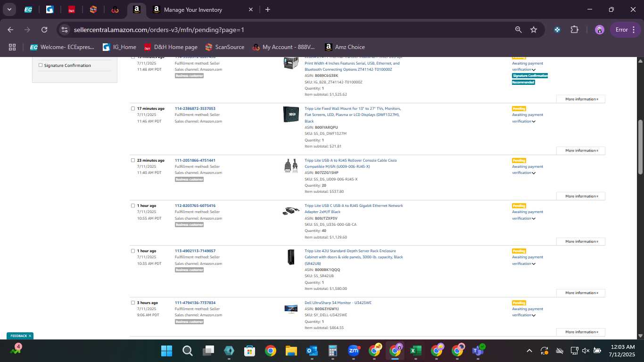Open the blue extension icon in toolbar

(x=557, y=30)
